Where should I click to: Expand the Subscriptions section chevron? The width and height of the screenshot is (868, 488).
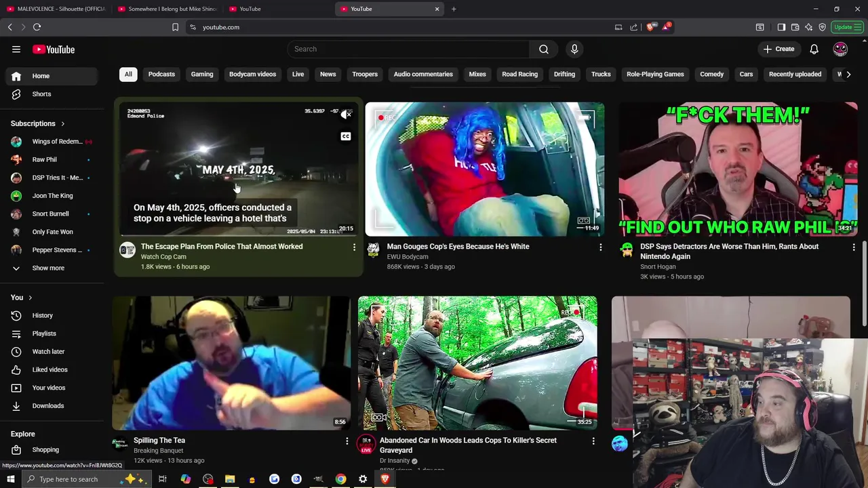pyautogui.click(x=62, y=124)
